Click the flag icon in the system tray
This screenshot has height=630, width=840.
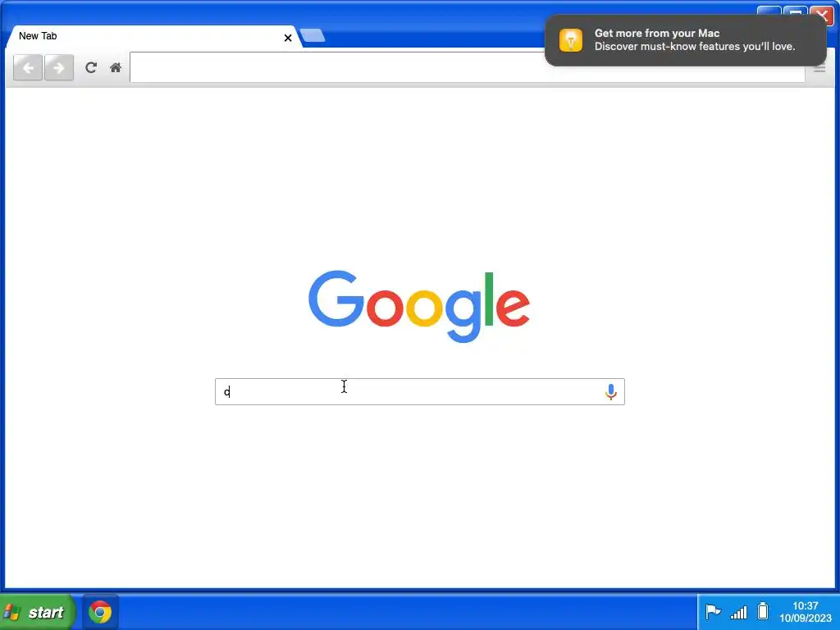(713, 612)
